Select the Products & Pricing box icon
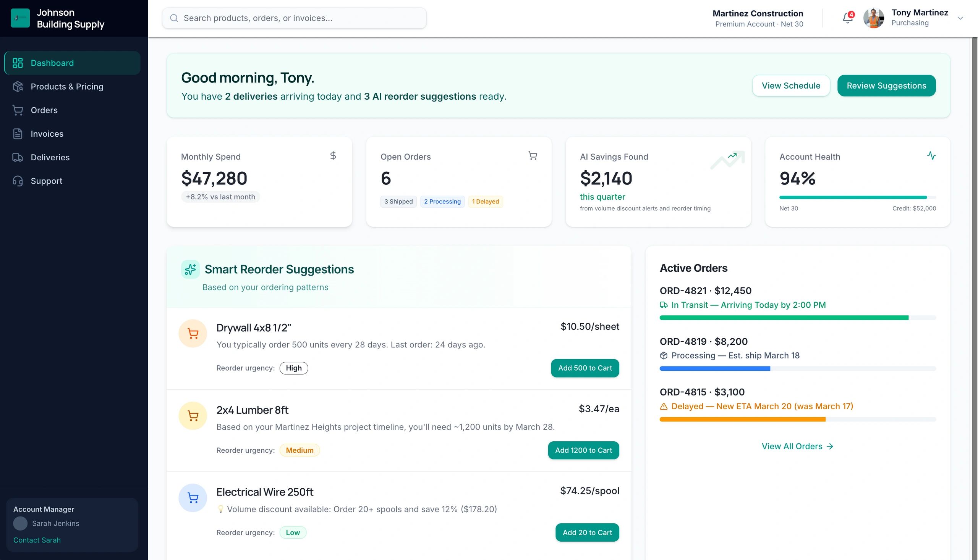Image resolution: width=978 pixels, height=560 pixels. (18, 87)
